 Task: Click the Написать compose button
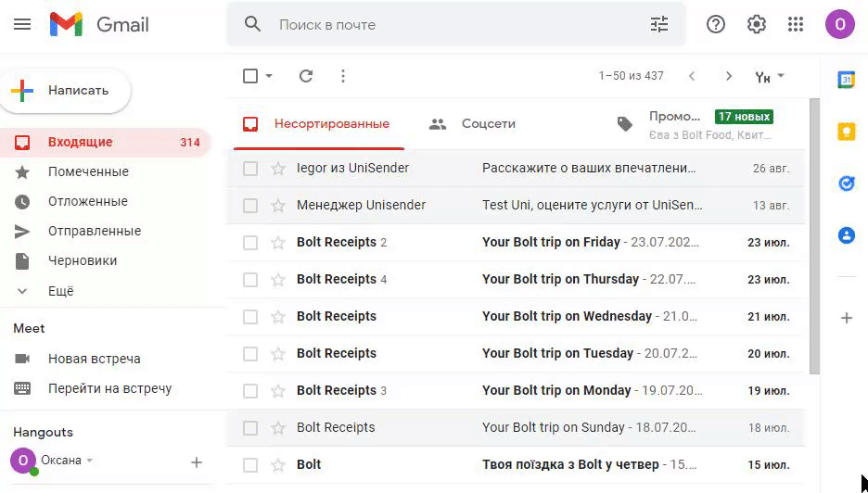[65, 91]
